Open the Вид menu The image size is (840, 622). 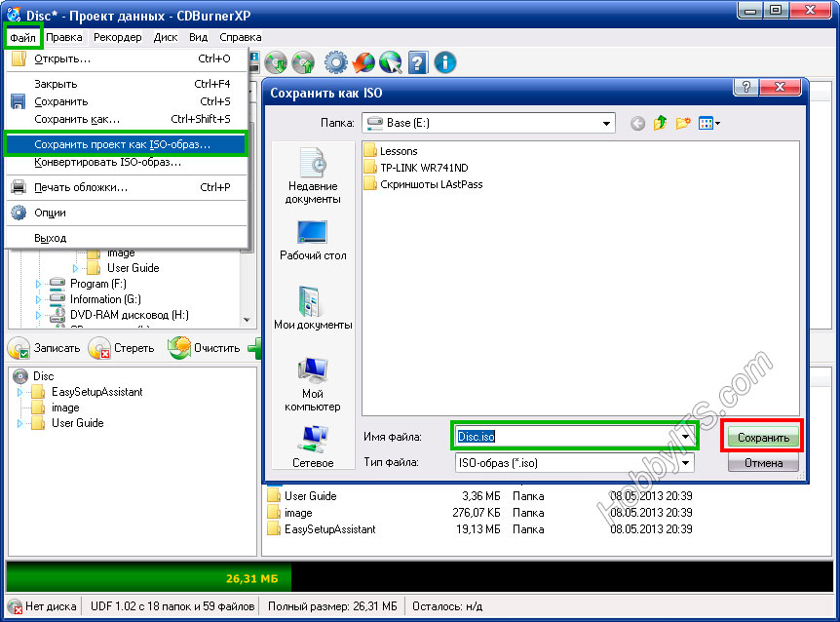198,37
